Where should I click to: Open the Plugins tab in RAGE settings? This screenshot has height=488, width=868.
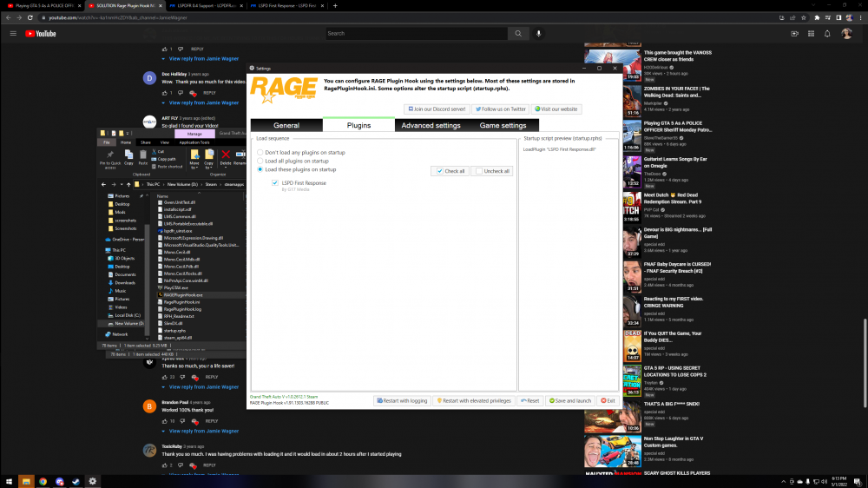coord(358,125)
